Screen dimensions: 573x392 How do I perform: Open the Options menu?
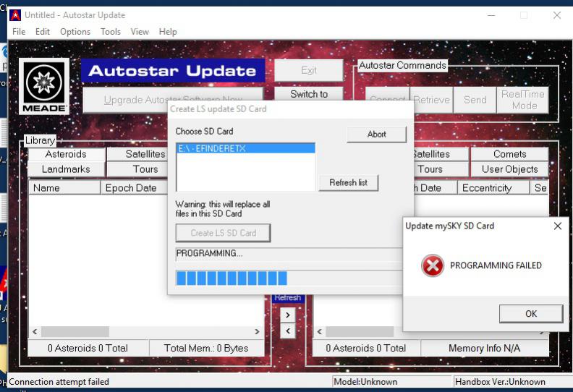pyautogui.click(x=75, y=32)
